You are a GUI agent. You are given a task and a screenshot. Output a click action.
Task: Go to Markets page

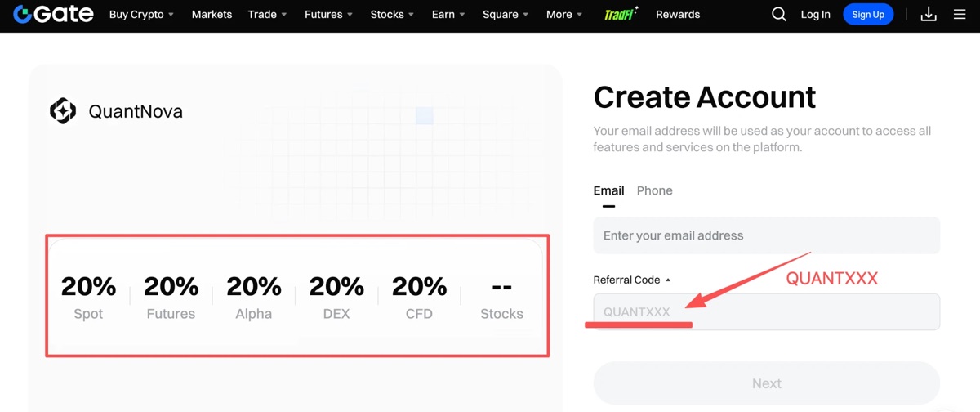coord(212,14)
